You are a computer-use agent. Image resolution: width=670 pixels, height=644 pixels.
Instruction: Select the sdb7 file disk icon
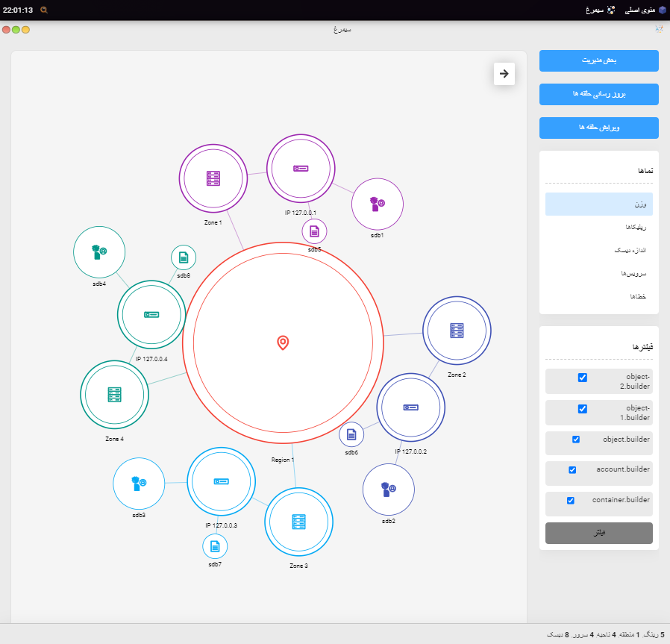[215, 546]
